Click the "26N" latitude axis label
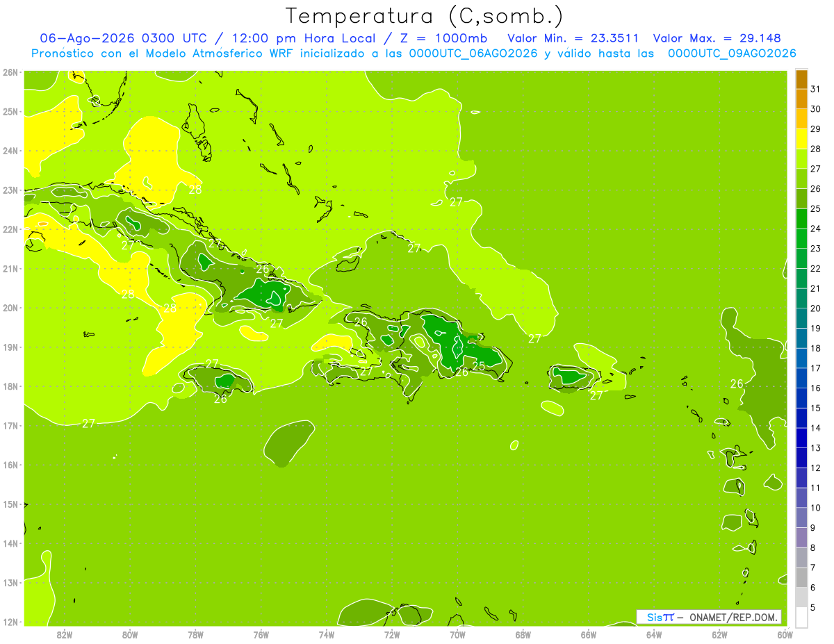834x644 pixels. pos(10,72)
